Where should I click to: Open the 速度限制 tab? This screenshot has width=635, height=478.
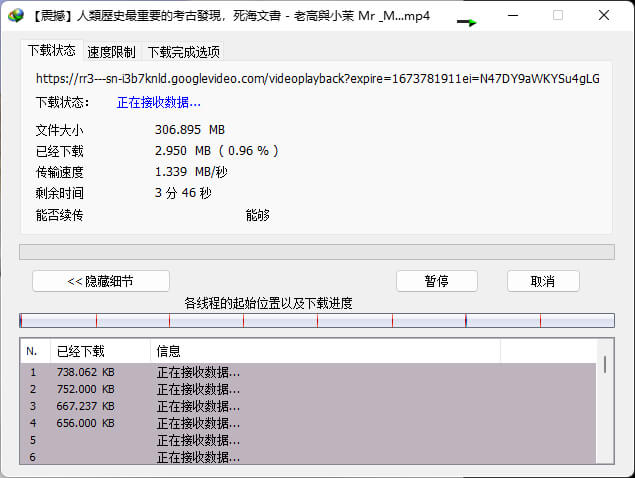tap(111, 52)
